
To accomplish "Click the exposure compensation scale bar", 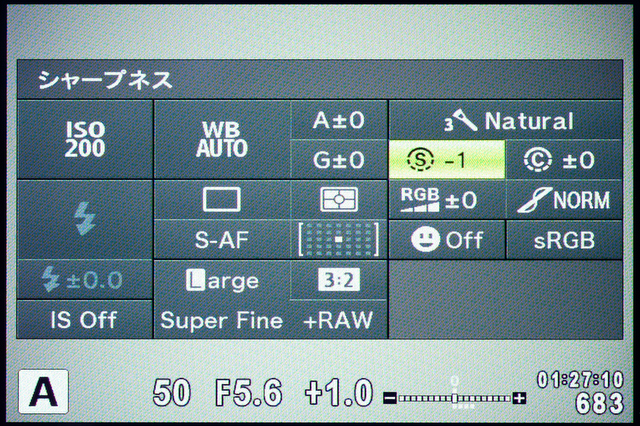I will 455,398.
